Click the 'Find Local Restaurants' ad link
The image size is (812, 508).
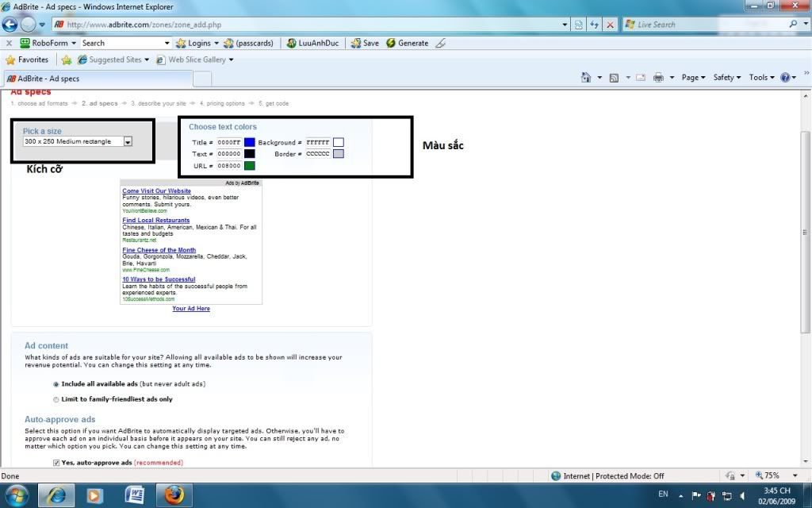pyautogui.click(x=156, y=221)
